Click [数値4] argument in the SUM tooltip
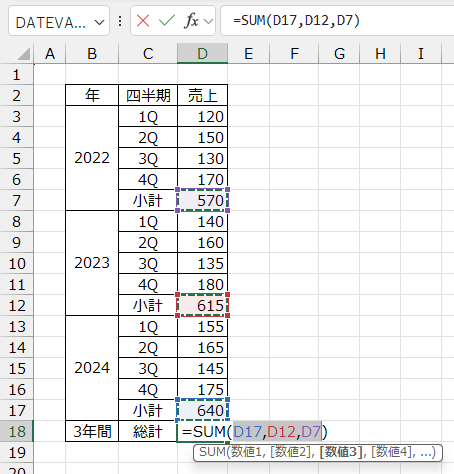 393,452
